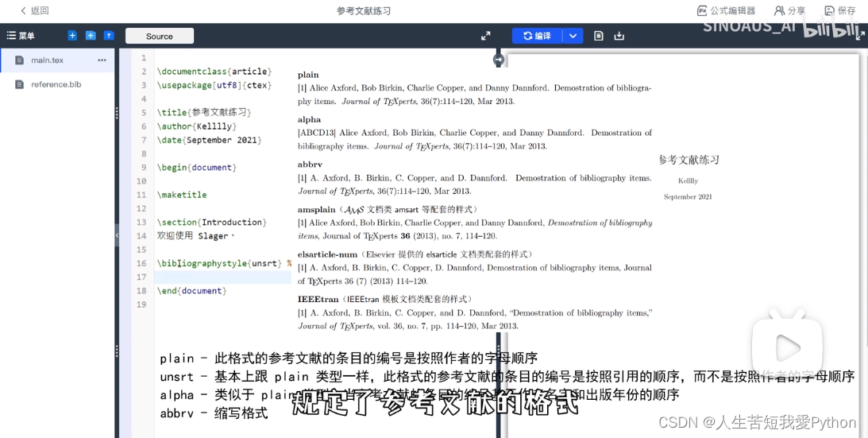Download the PDF with the download icon
868x438 pixels.
[619, 36]
